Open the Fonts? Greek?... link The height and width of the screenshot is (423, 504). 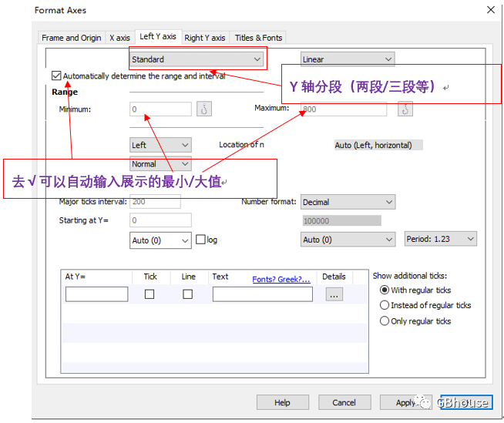tap(281, 280)
